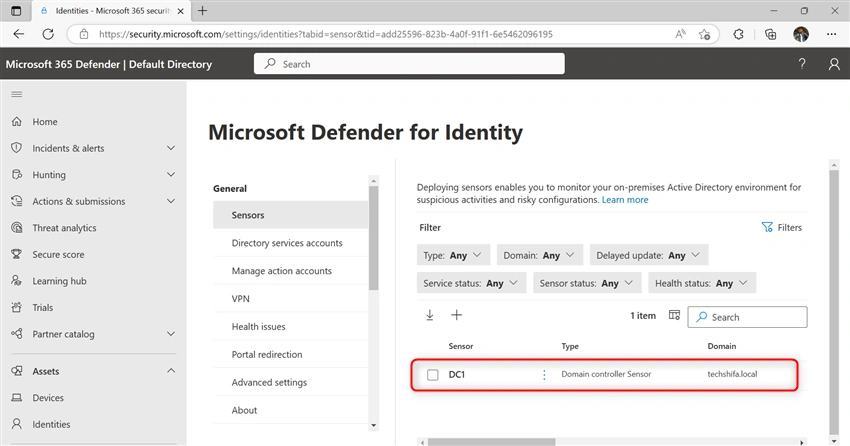The width and height of the screenshot is (850, 446).
Task: Open DC1 row three-dot menu
Action: pos(544,374)
